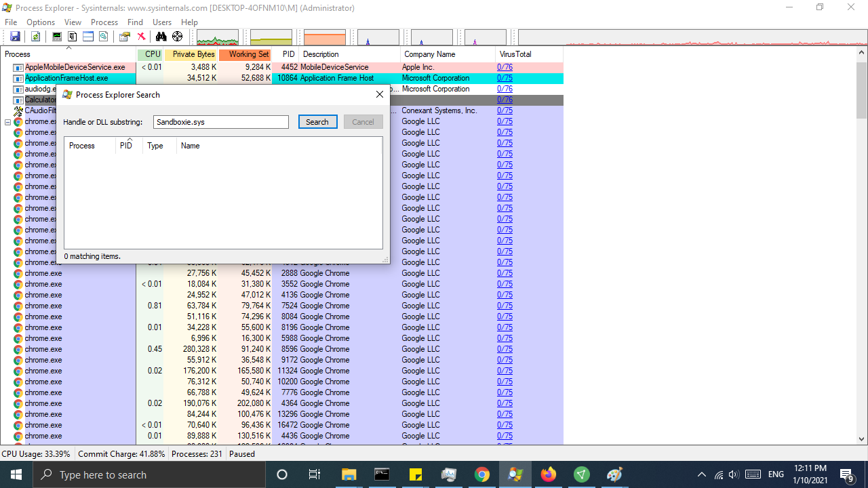The width and height of the screenshot is (868, 488).
Task: Collapse the chrome.exe process tree
Action: (7, 122)
